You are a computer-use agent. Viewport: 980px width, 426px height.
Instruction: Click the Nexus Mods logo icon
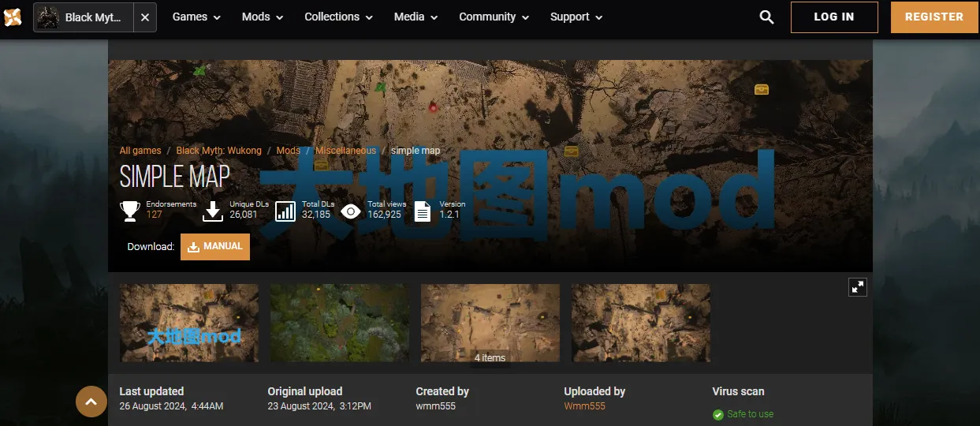point(13,17)
